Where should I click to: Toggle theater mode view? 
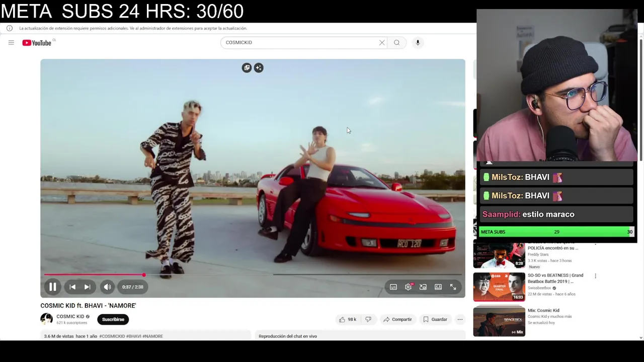point(438,287)
